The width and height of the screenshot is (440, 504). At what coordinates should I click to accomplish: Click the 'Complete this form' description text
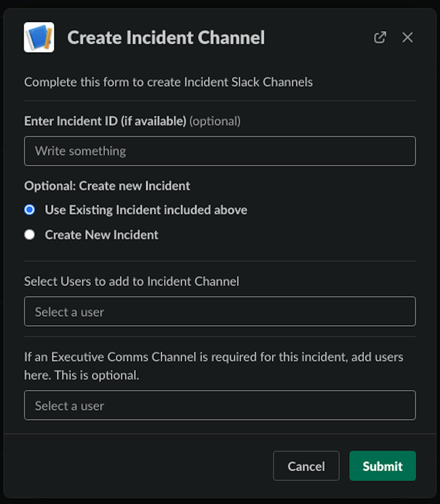tap(168, 82)
